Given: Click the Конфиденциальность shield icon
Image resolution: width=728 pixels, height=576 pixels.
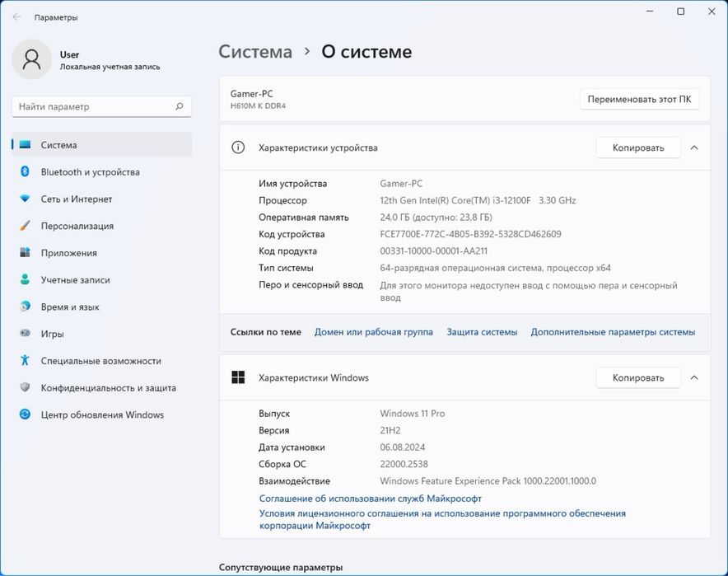Looking at the screenshot, I should [25, 387].
